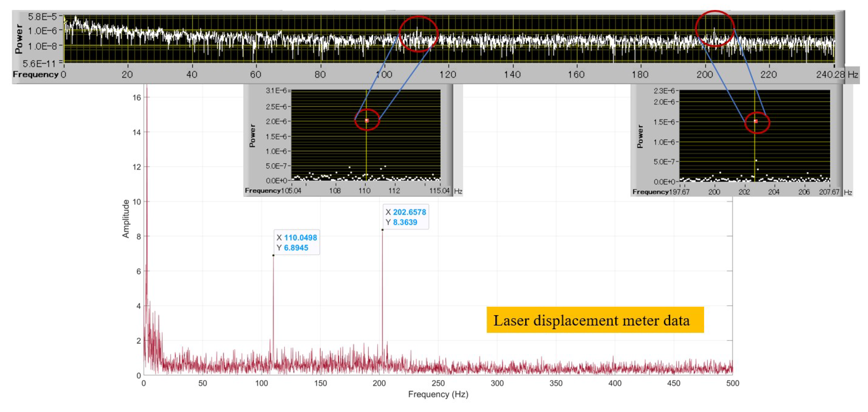868x412 pixels.
Task: Click the 105.04 frequency axis start value
Action: point(291,191)
